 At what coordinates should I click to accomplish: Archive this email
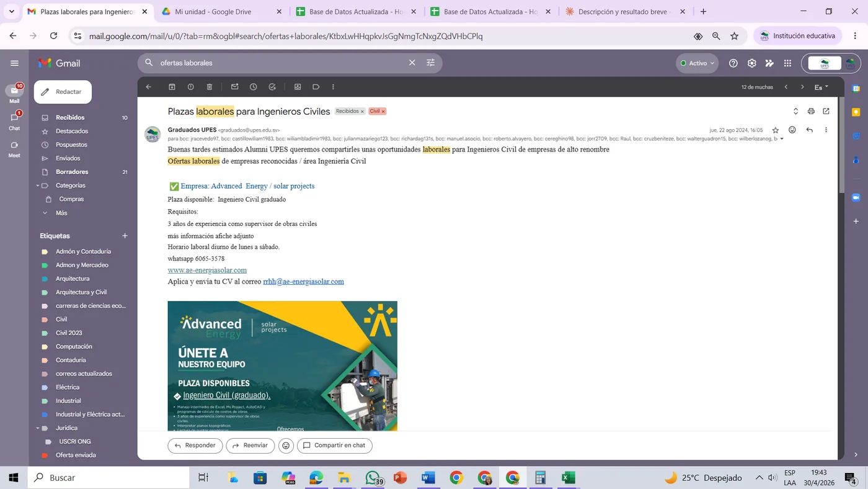coord(172,87)
